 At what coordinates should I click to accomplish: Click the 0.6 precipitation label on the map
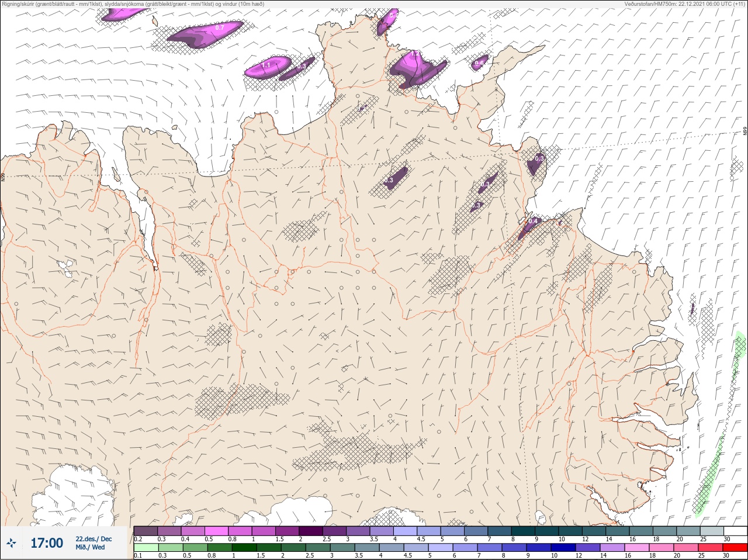tap(480, 63)
